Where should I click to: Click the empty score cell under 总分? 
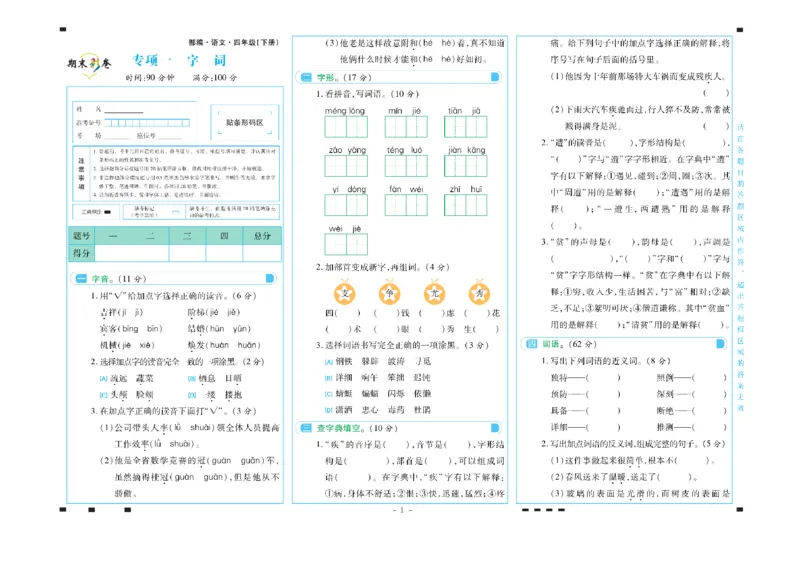pos(262,253)
